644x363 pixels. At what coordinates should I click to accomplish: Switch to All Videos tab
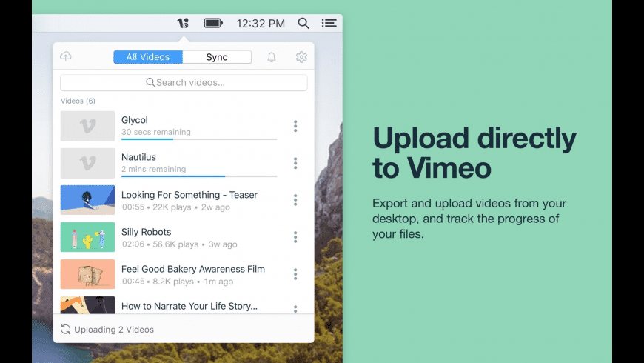[148, 57]
